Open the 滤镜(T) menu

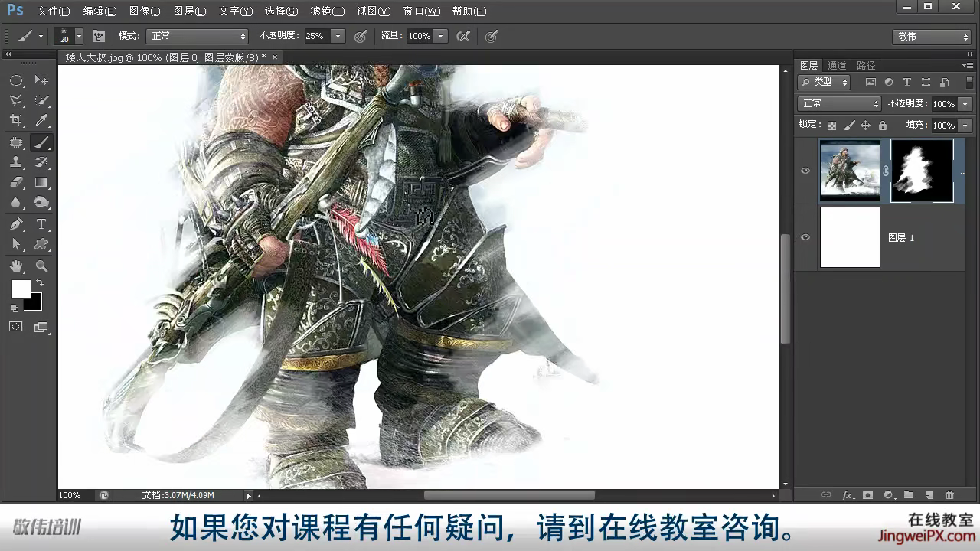[x=328, y=11]
